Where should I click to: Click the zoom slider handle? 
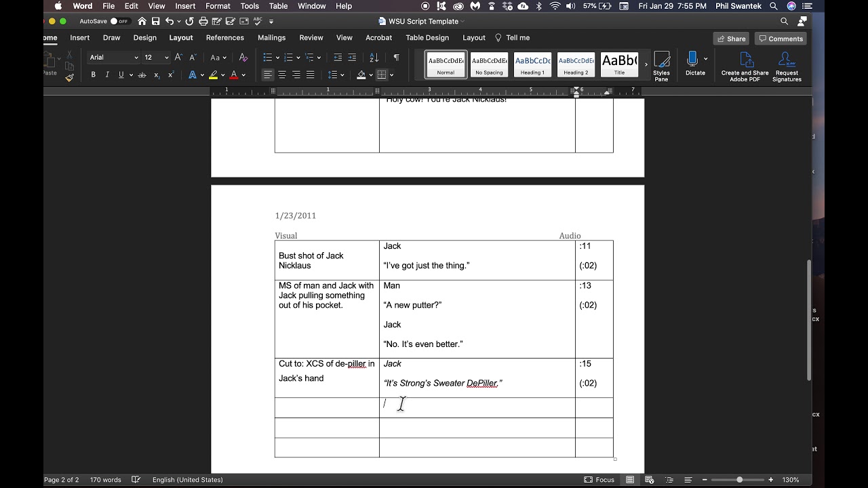point(739,480)
